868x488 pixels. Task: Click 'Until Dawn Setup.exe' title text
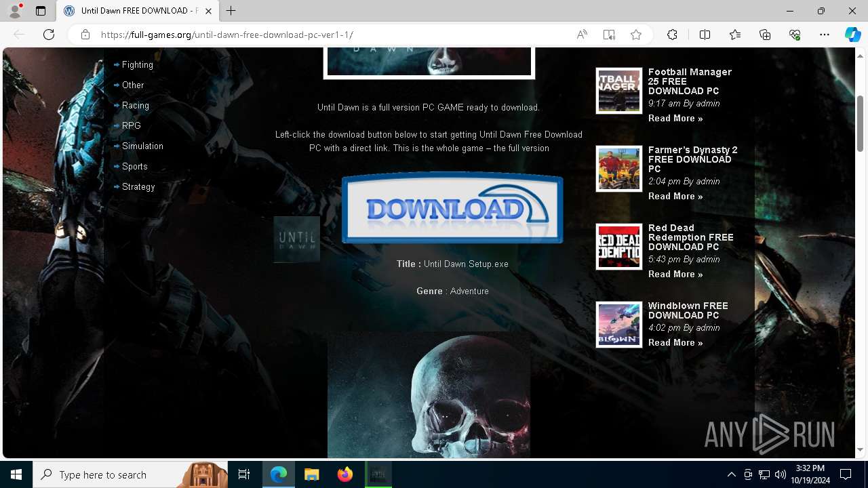tap(466, 264)
